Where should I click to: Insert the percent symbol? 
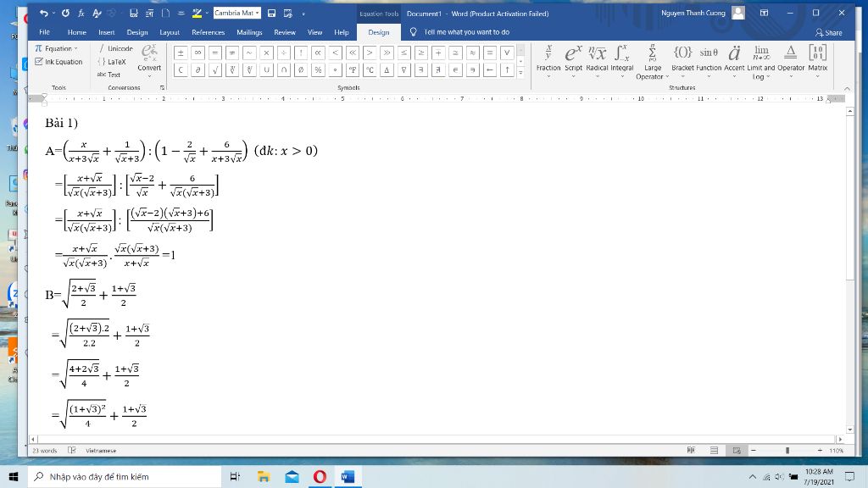(318, 69)
